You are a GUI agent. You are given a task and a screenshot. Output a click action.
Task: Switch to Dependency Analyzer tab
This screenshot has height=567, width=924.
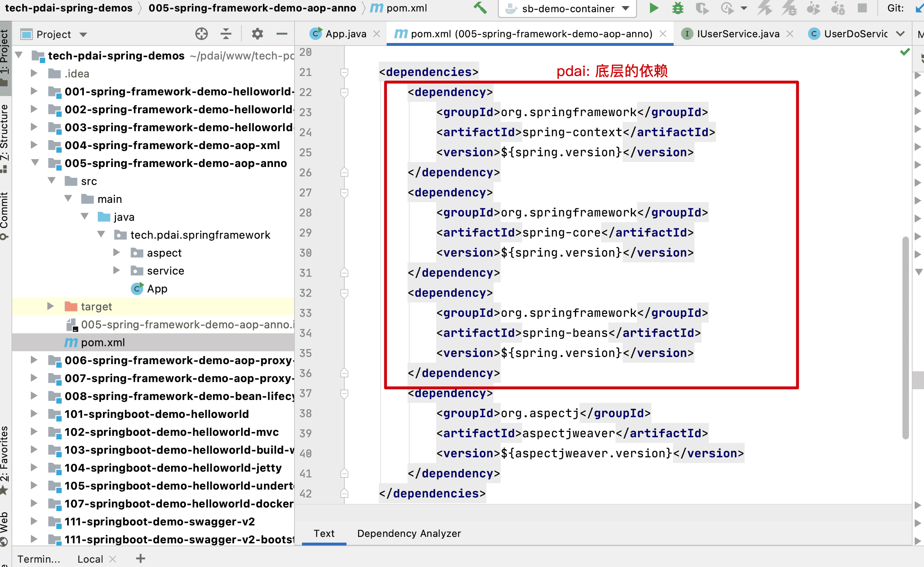click(x=409, y=533)
